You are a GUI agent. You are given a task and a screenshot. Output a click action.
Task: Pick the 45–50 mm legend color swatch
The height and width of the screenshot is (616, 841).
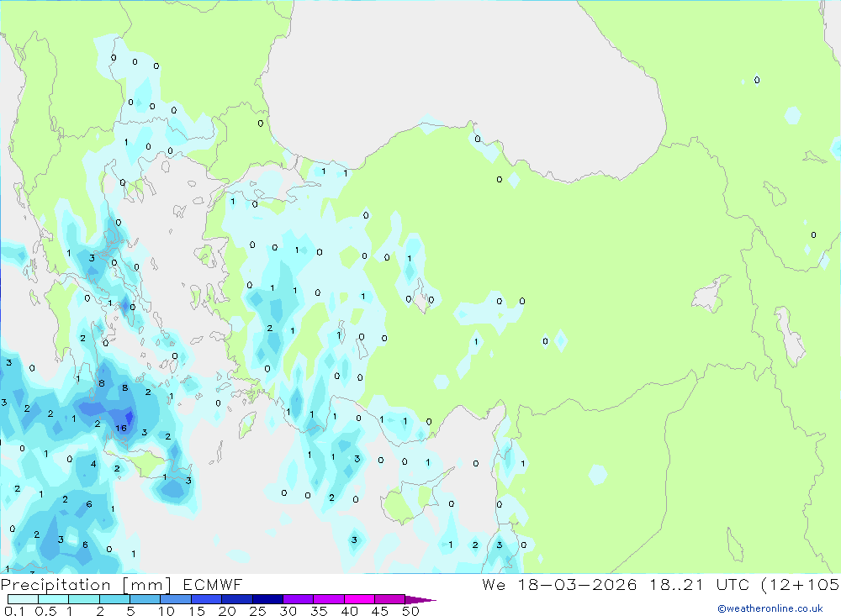(x=390, y=599)
